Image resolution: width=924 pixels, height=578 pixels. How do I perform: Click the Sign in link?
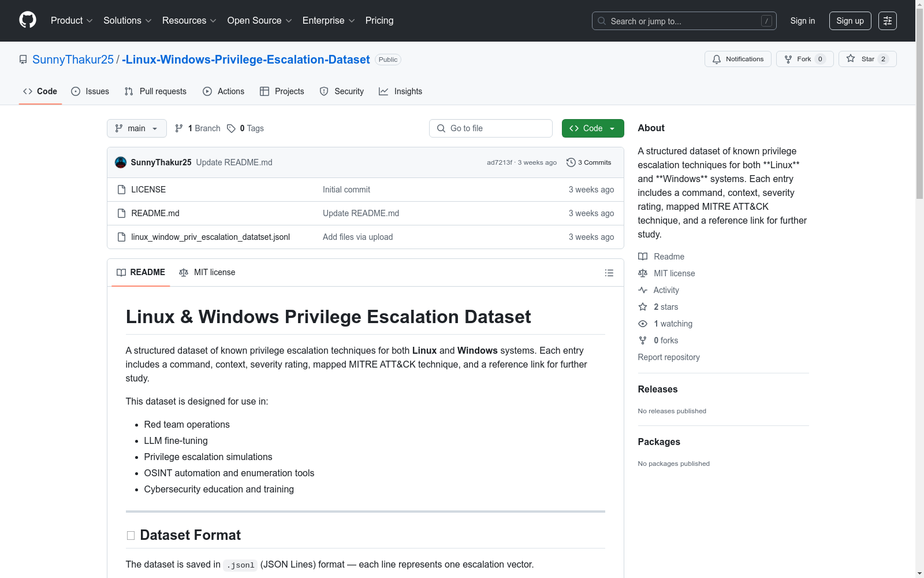click(x=803, y=21)
